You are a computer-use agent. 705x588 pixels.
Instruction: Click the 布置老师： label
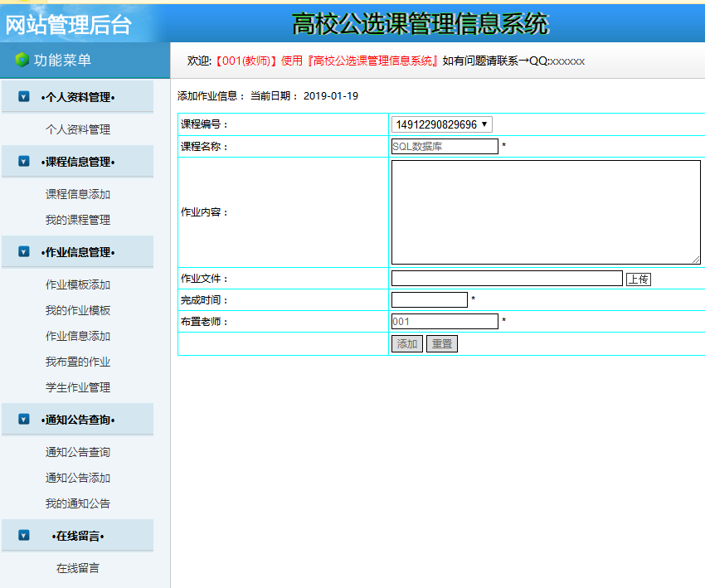(204, 322)
